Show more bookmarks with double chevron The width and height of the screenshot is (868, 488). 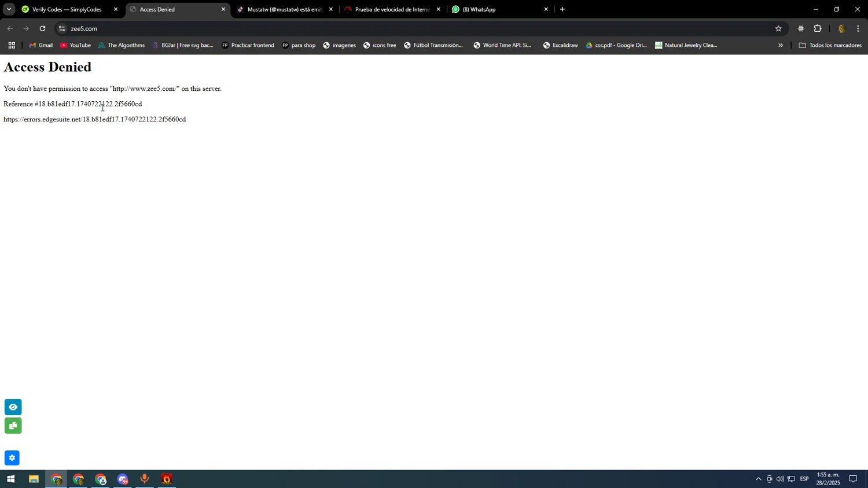[x=781, y=45]
